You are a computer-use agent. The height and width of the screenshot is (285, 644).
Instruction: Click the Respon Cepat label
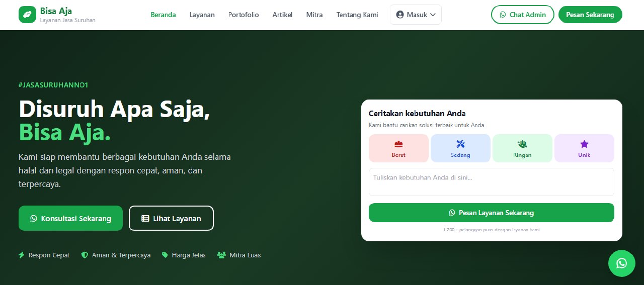(49, 255)
